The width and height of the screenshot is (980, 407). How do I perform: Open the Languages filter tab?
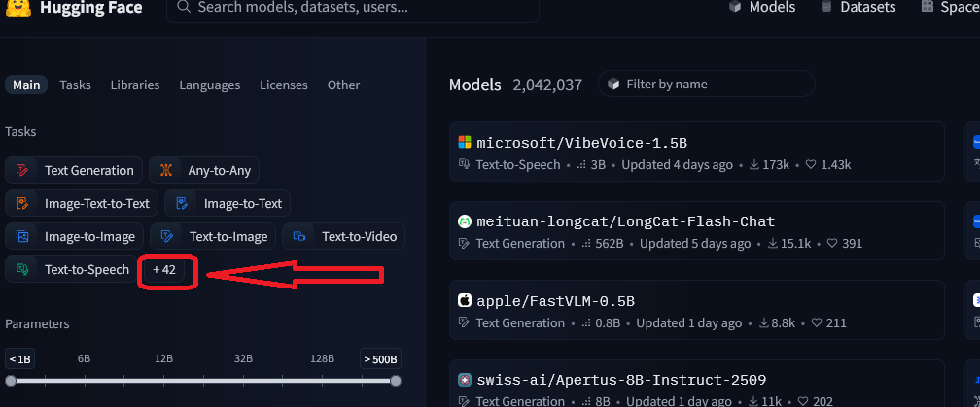209,85
